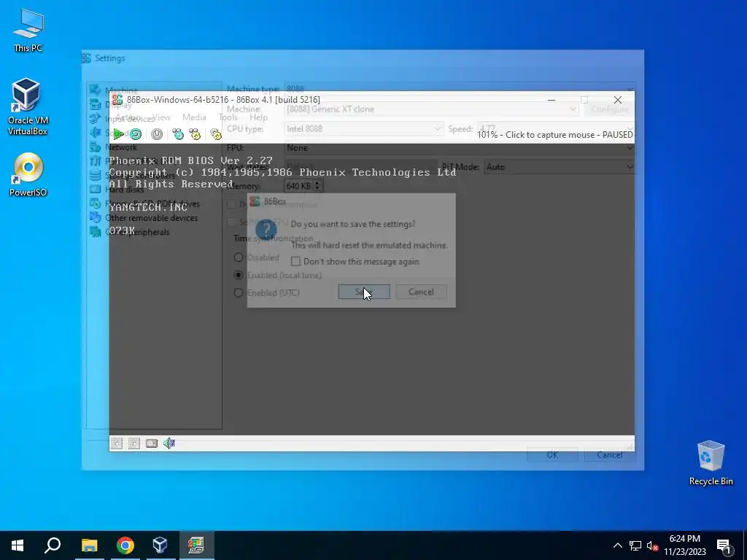Switch to 86Box taskbar icon
747x560 pixels.
tap(196, 545)
